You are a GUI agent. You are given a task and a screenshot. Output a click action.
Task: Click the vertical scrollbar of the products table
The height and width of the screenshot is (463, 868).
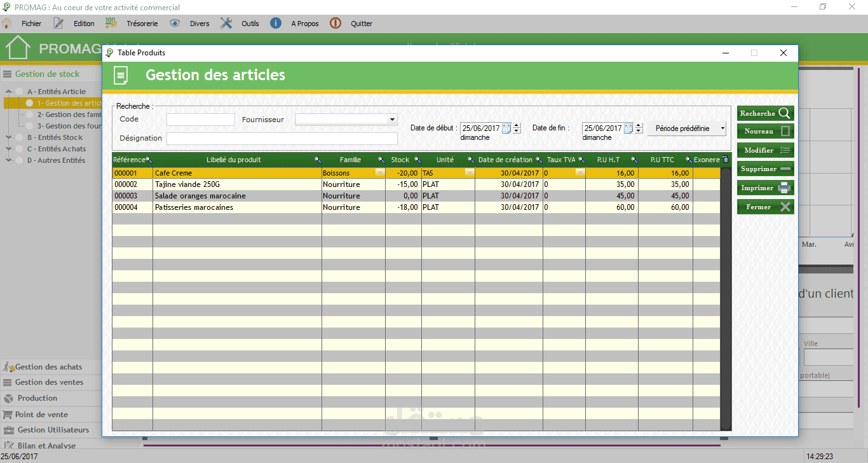pos(726,299)
